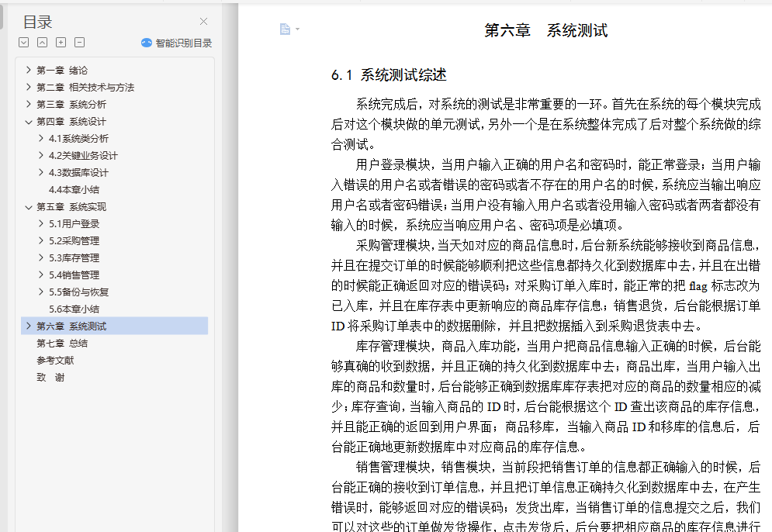Click the collapse-all-headings up arrow icon
772x532 pixels.
click(43, 43)
